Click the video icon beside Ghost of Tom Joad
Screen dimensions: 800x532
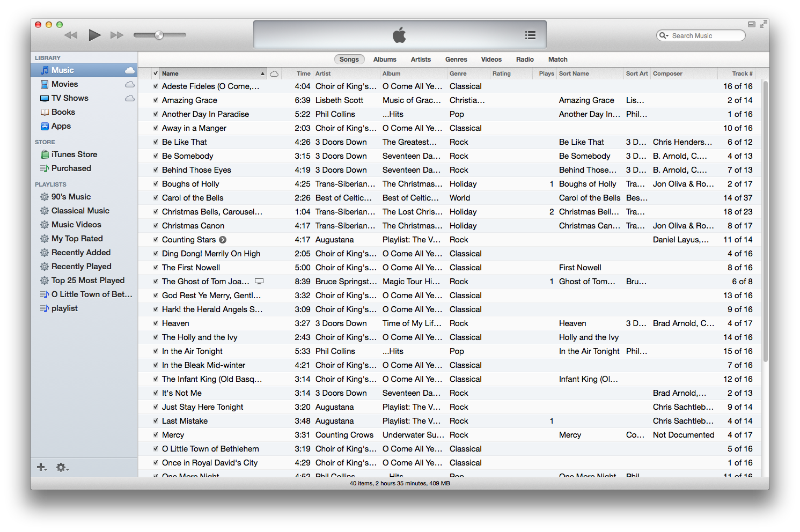click(259, 282)
